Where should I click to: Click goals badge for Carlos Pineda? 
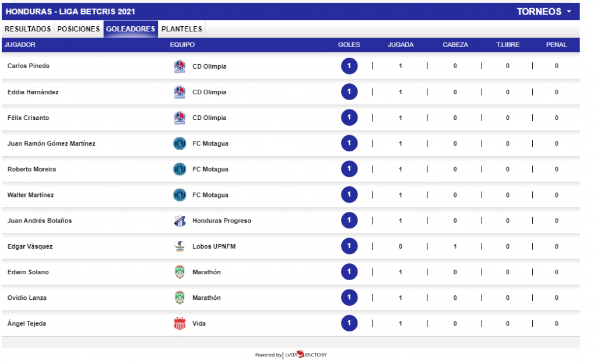click(x=349, y=66)
